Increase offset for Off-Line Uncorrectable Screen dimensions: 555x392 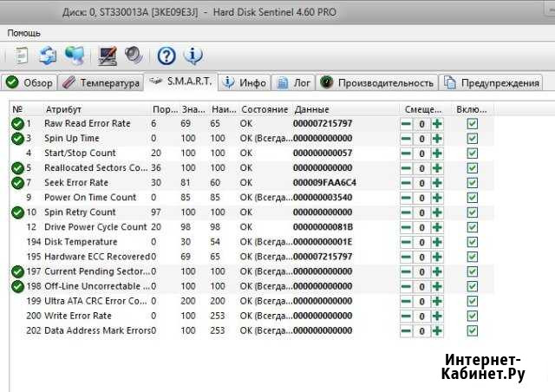pyautogui.click(x=437, y=286)
